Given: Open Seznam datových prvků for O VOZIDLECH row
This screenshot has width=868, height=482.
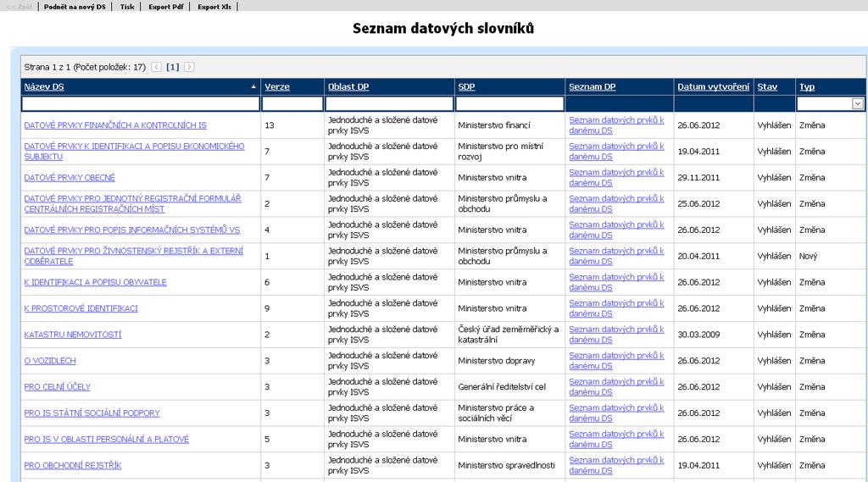Looking at the screenshot, I should tap(616, 361).
